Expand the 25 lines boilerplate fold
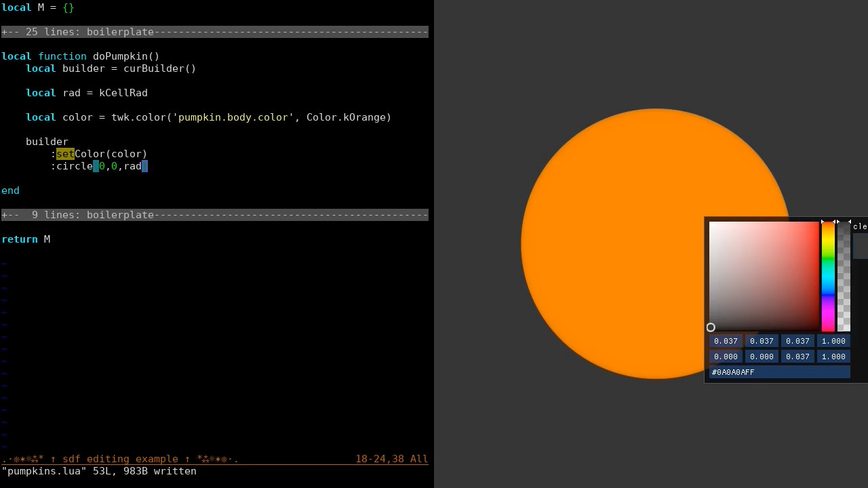The image size is (868, 488). [x=215, y=32]
